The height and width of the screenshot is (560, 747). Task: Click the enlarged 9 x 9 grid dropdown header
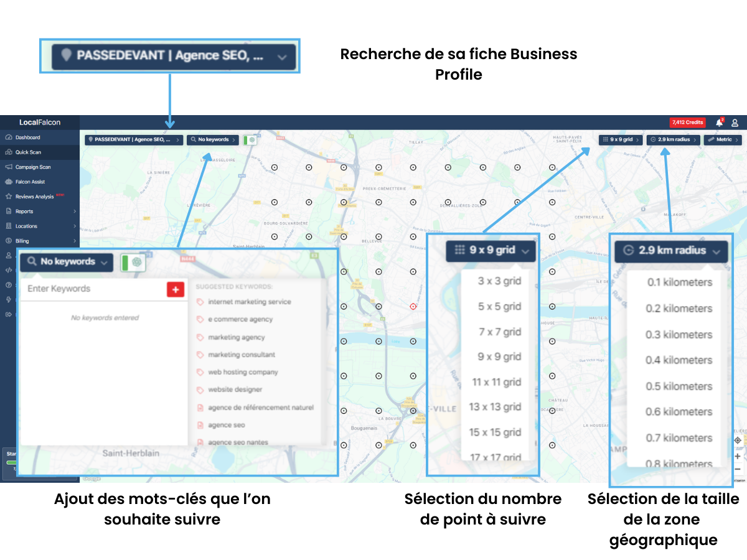[x=491, y=250]
